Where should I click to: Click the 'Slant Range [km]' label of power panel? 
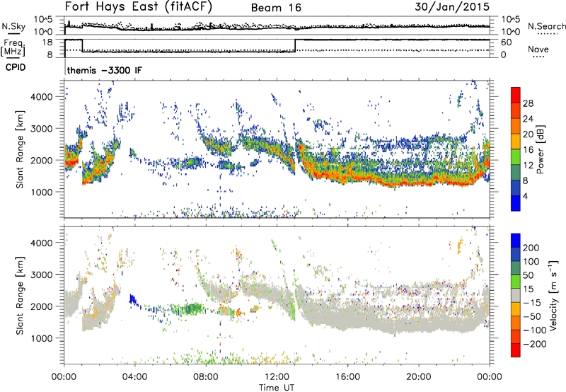point(20,149)
